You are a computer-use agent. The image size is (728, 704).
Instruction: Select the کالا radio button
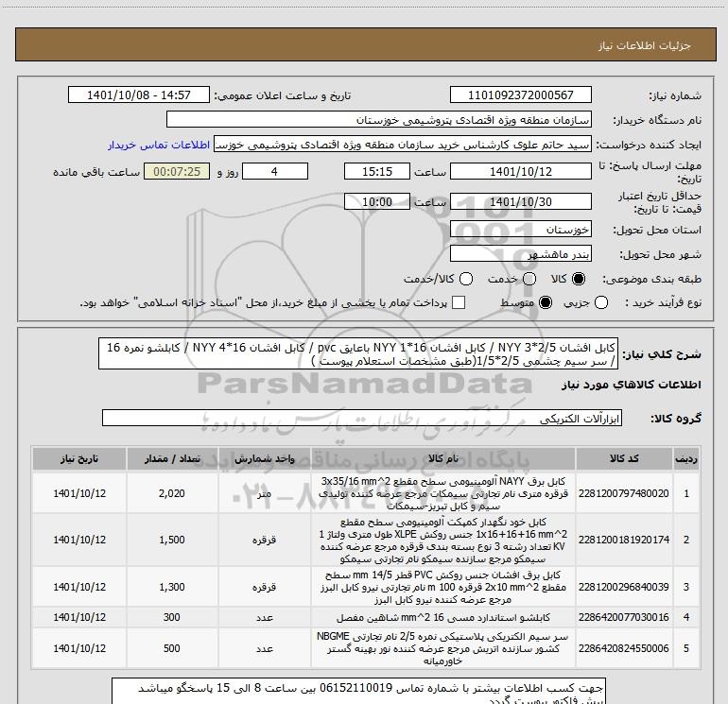pyautogui.click(x=579, y=279)
